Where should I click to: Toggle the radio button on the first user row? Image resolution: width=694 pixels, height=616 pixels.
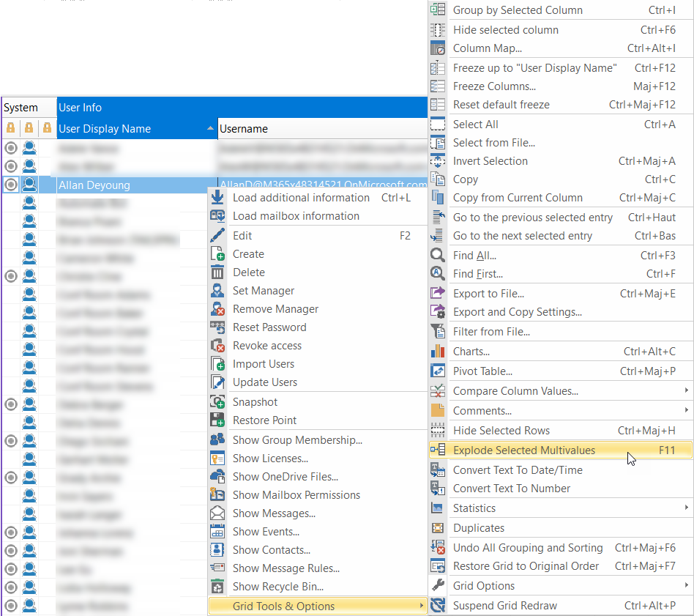pyautogui.click(x=10, y=149)
